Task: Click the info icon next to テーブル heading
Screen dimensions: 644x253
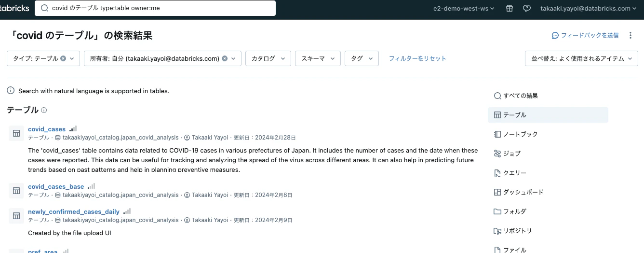Action: click(x=44, y=110)
